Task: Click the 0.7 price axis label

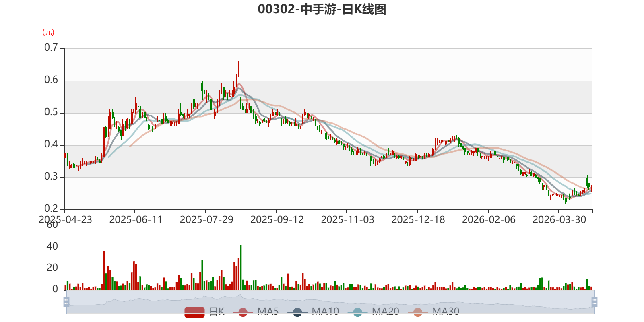Action: (x=51, y=47)
